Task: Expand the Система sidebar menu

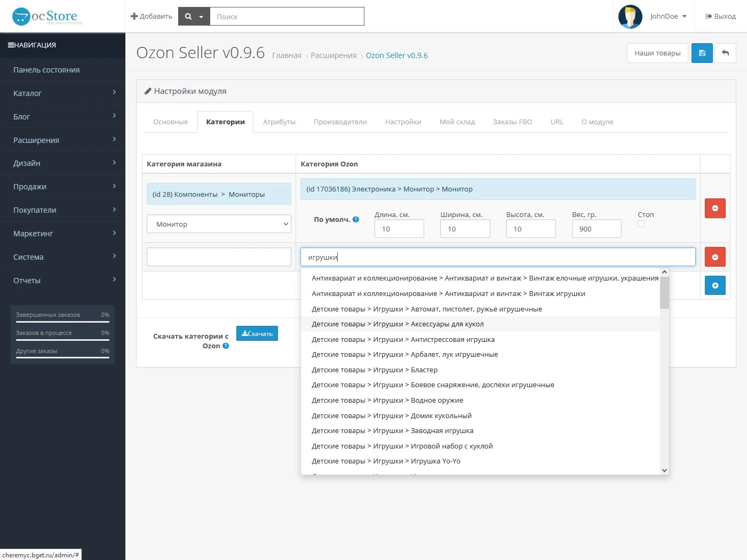Action: 62,257
